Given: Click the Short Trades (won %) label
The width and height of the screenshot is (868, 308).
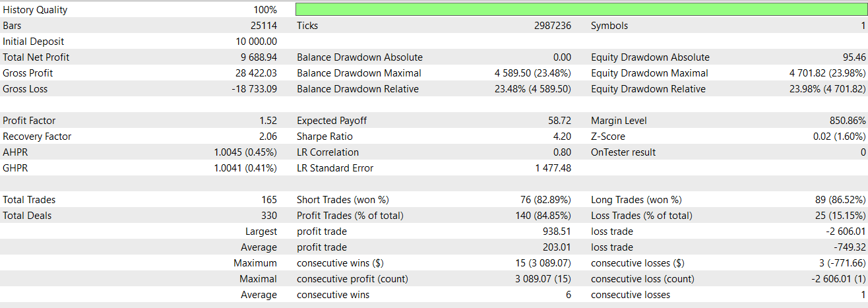Looking at the screenshot, I should (342, 200).
